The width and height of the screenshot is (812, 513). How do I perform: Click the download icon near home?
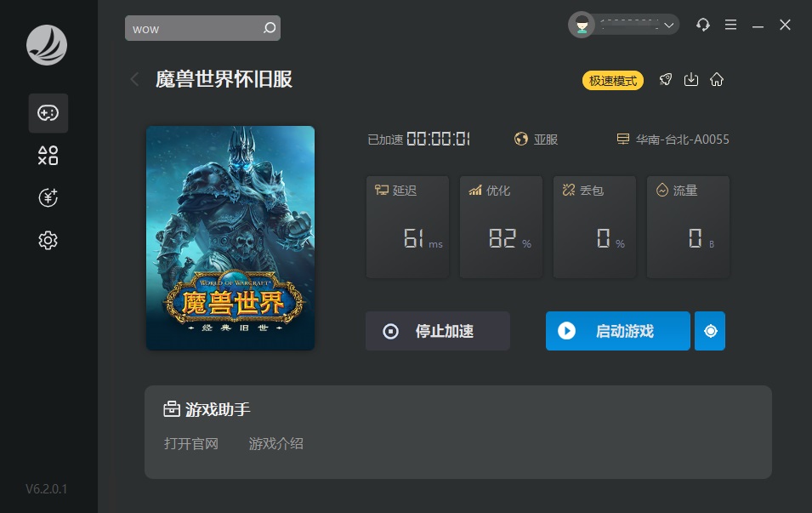pyautogui.click(x=691, y=80)
